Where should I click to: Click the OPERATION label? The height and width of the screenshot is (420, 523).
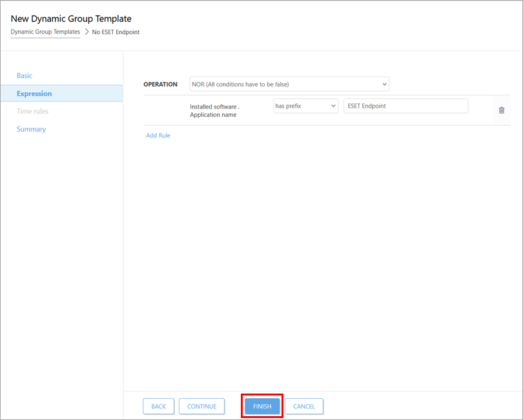(x=160, y=85)
